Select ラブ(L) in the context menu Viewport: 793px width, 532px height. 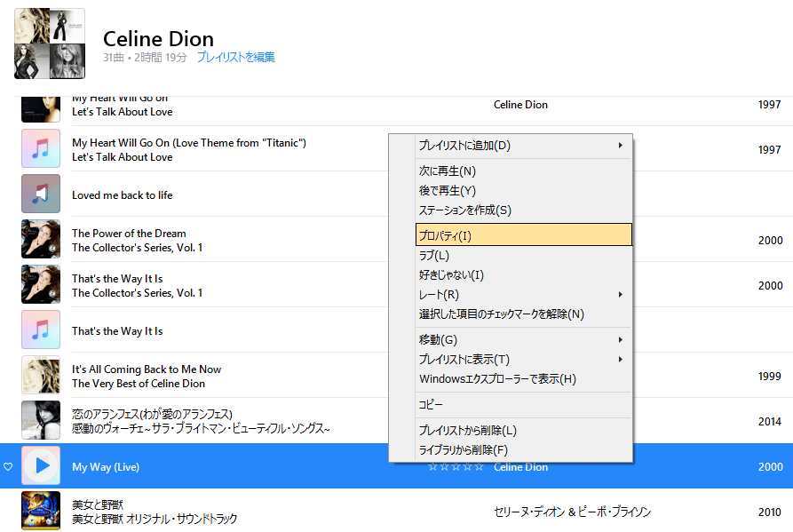[524, 256]
